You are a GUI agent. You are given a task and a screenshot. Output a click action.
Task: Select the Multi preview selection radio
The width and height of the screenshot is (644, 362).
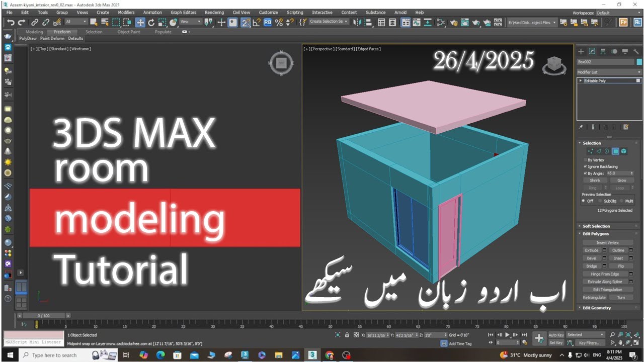(x=621, y=201)
